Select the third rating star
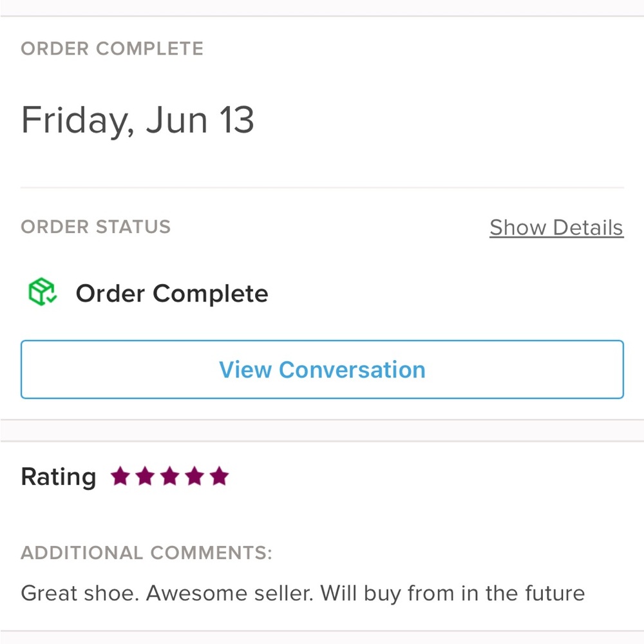644x644 pixels. tap(170, 476)
